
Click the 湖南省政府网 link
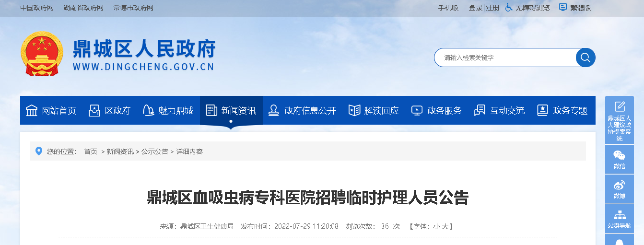[x=83, y=8]
